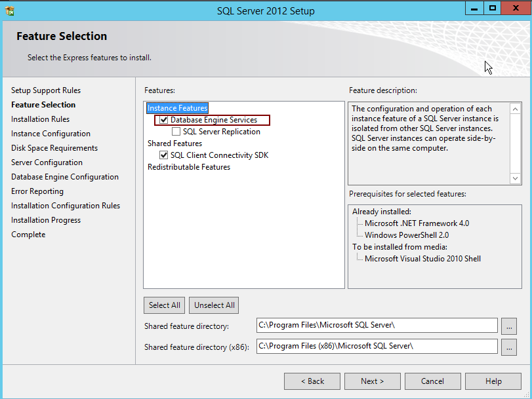
Task: Click into the shared feature directory field
Action: click(377, 326)
